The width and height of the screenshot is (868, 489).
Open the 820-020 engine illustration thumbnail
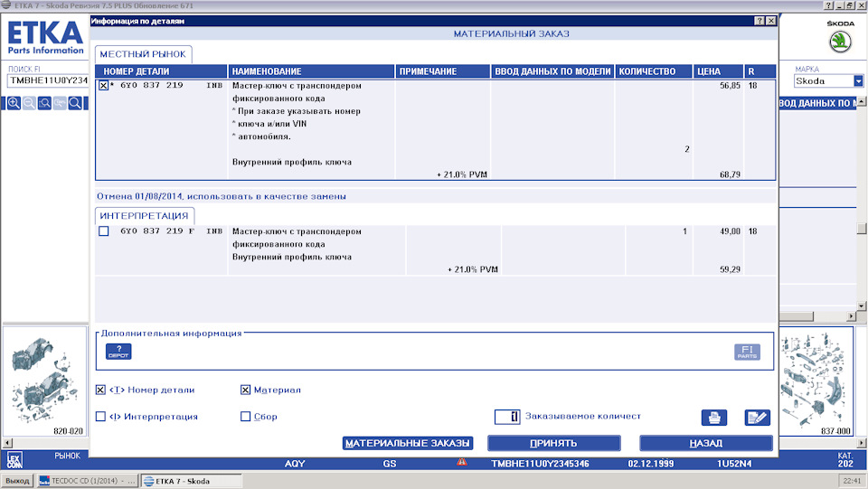(45, 381)
